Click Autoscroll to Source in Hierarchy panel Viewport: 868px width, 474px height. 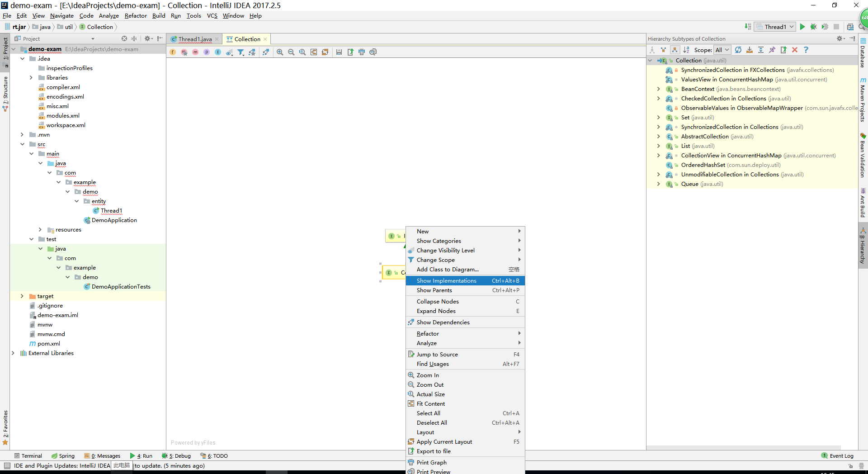click(x=750, y=50)
